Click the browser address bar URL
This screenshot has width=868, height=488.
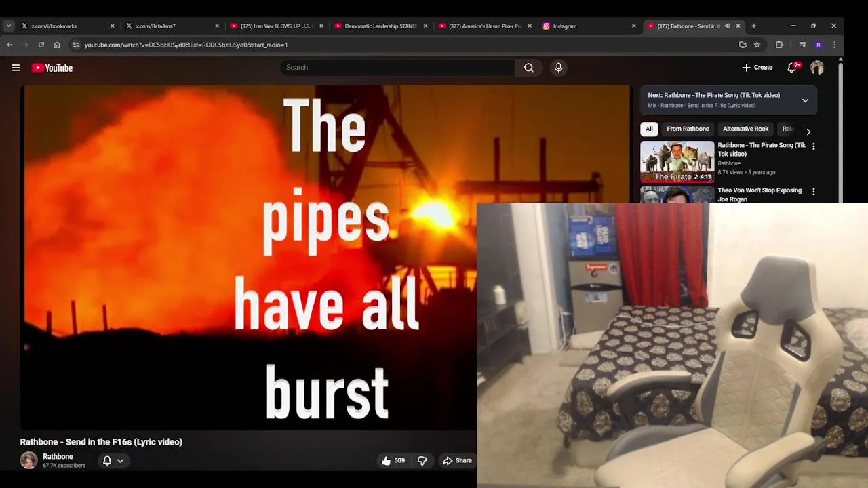point(186,45)
